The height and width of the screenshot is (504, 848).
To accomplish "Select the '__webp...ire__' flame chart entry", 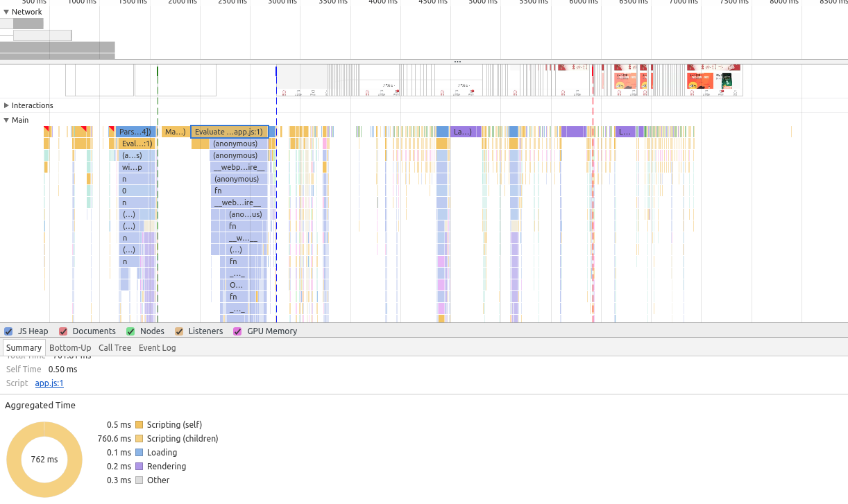I will coord(239,167).
